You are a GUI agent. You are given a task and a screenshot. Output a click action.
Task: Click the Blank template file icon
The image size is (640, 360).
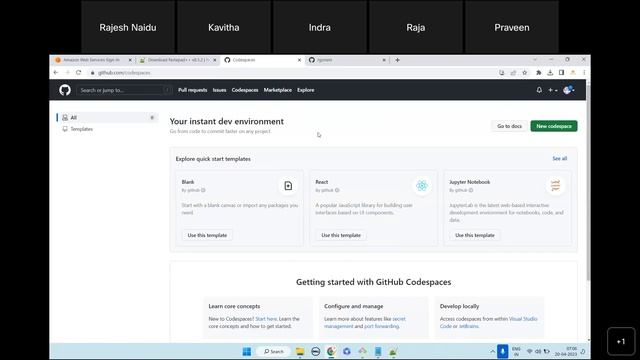pos(288,186)
